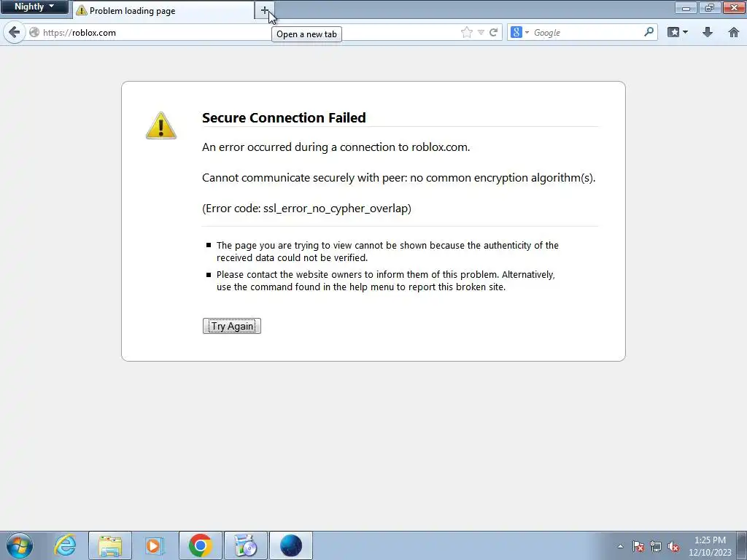
Task: Open the bookmarks menu button
Action: pos(678,32)
